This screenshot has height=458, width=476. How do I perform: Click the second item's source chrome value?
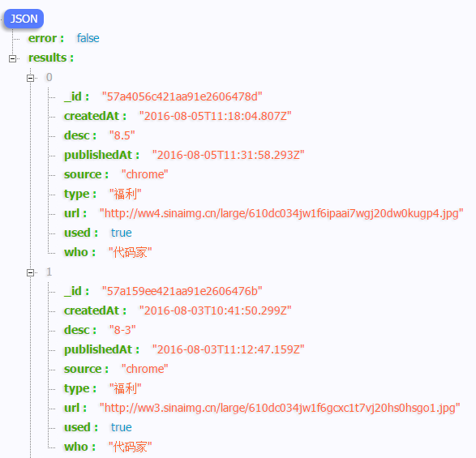pos(145,369)
